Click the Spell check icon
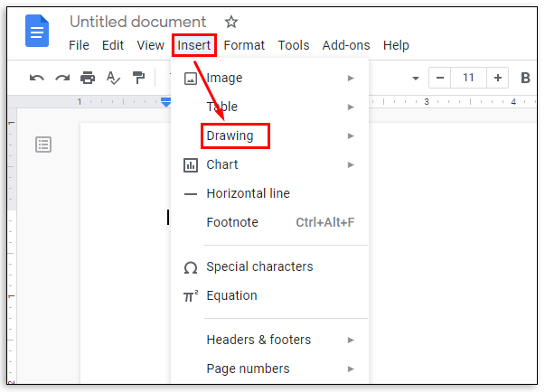The width and height of the screenshot is (545, 392). coord(113,78)
